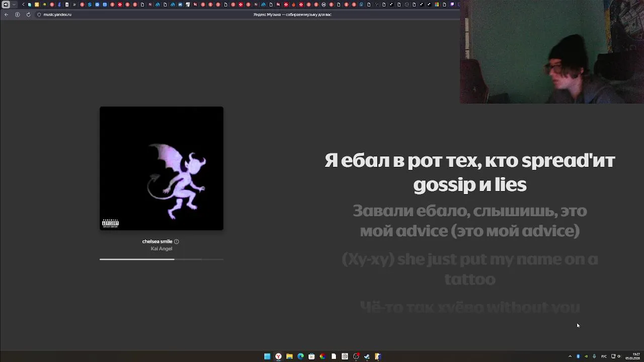The width and height of the screenshot is (644, 362).
Task: Click the music.yandex.ru address field
Action: (57, 15)
